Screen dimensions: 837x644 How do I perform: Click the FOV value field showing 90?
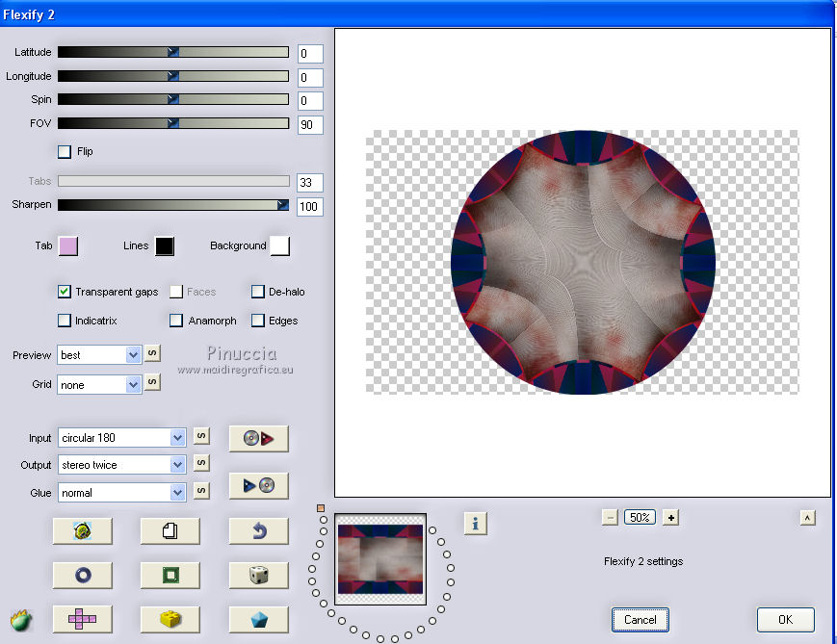click(x=310, y=125)
